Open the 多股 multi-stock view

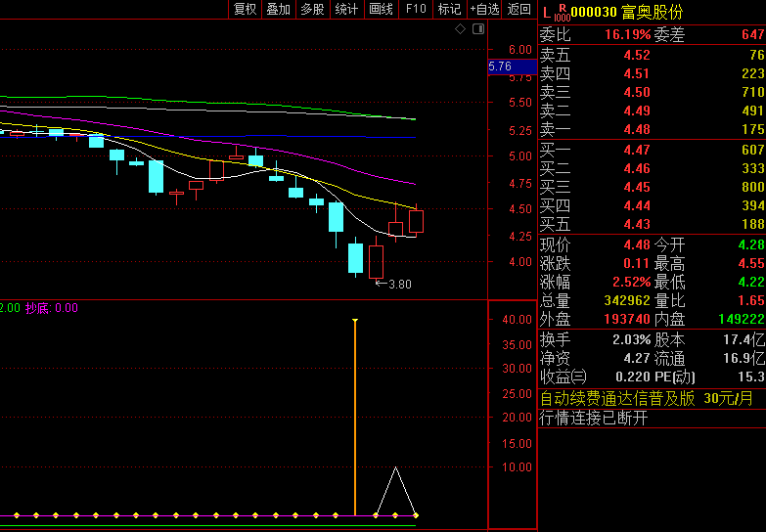(313, 9)
